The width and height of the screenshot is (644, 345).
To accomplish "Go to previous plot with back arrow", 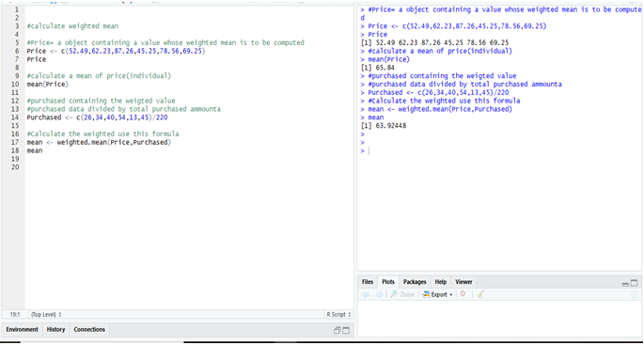I will click(x=367, y=294).
